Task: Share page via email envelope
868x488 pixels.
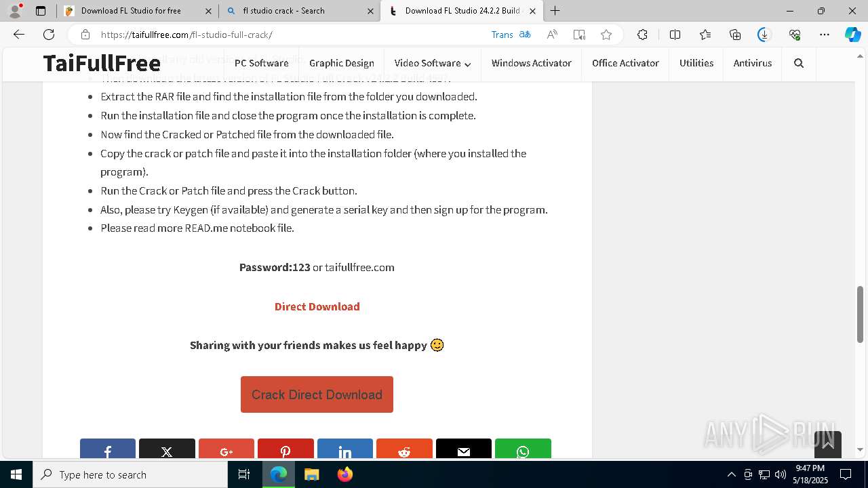Action: click(464, 449)
